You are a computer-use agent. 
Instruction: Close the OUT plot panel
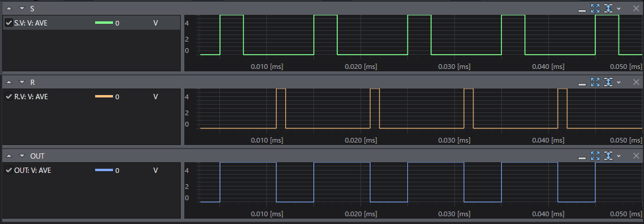[636, 156]
